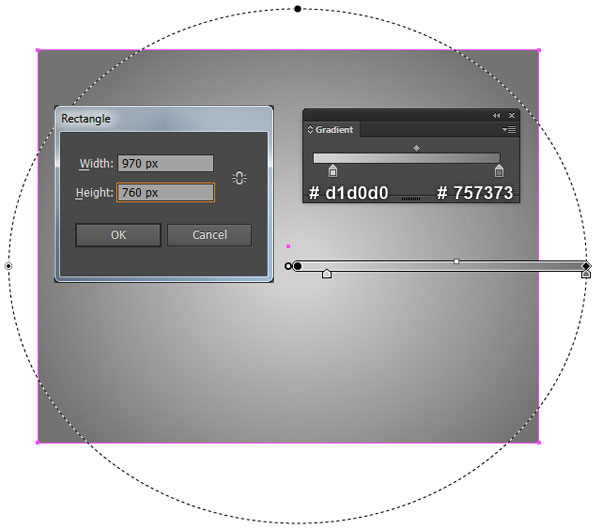
Task: Click the Width input field
Action: pos(165,163)
